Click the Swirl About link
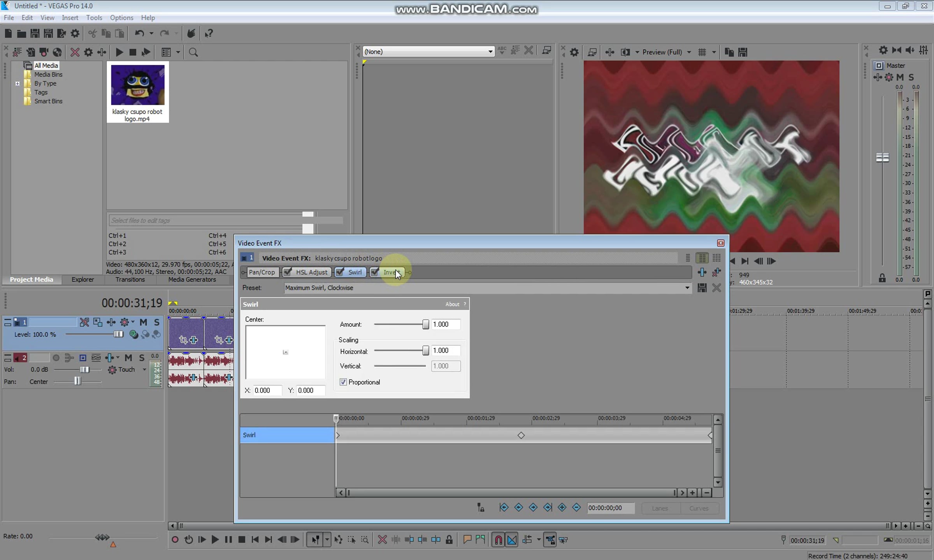This screenshot has height=560, width=934. (452, 304)
